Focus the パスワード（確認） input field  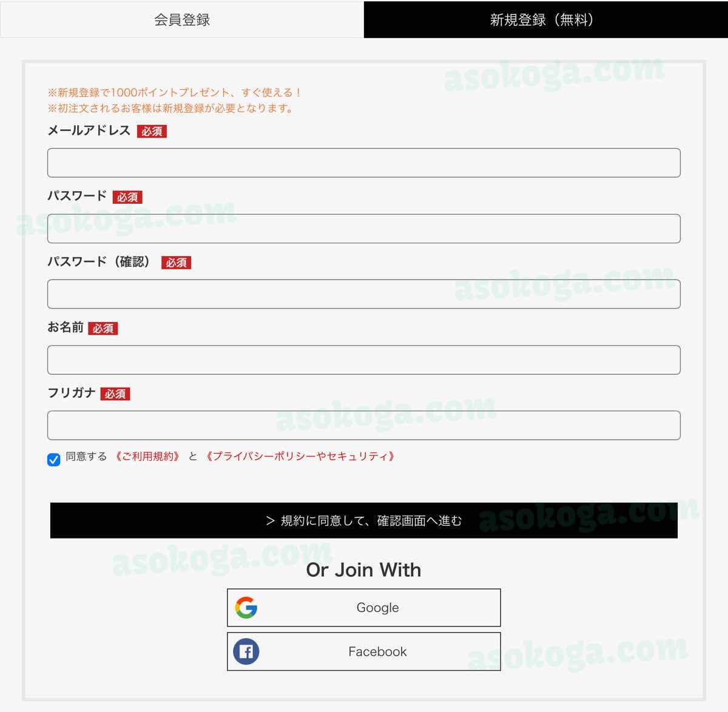364,294
